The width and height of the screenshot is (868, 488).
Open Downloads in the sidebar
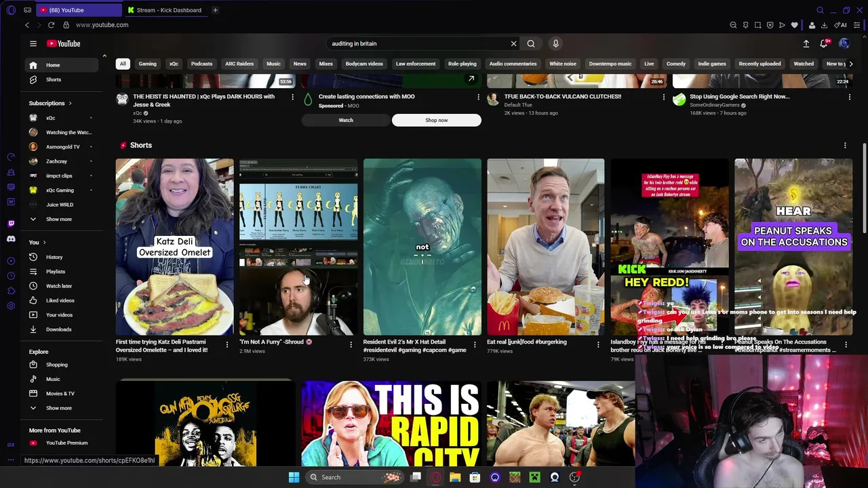pyautogui.click(x=62, y=329)
